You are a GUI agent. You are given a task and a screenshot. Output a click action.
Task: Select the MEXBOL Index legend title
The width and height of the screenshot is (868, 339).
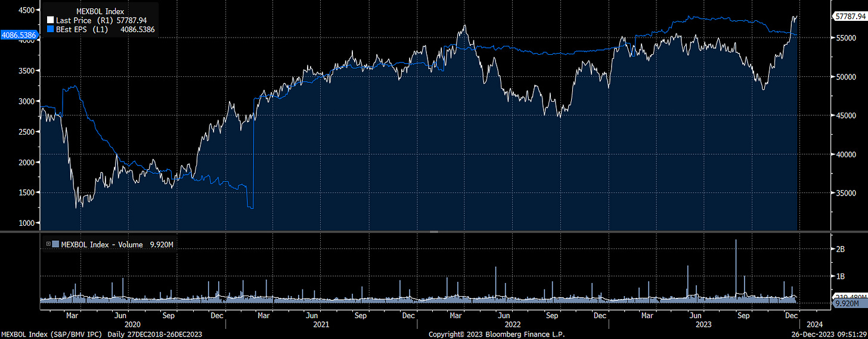point(100,11)
